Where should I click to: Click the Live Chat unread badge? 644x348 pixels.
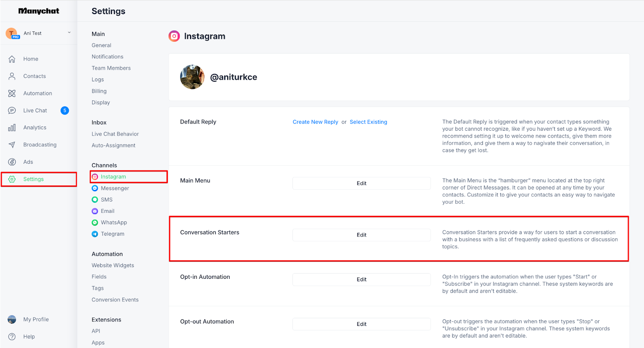tap(65, 111)
